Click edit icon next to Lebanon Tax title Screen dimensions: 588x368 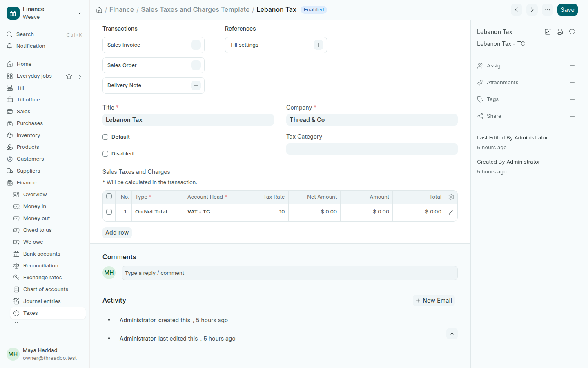tap(548, 32)
